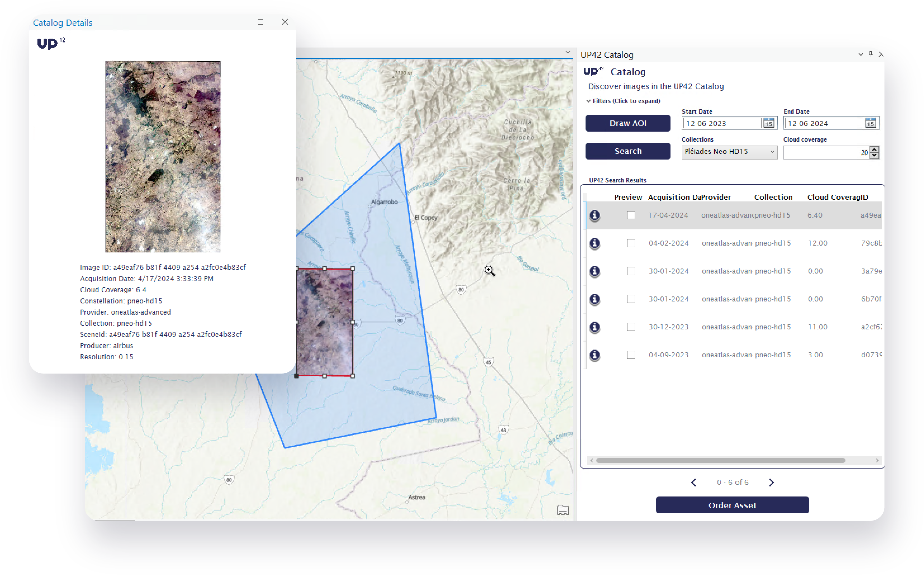This screenshot has width=924, height=575.
Task: Open the End Date calendar picker
Action: (870, 123)
